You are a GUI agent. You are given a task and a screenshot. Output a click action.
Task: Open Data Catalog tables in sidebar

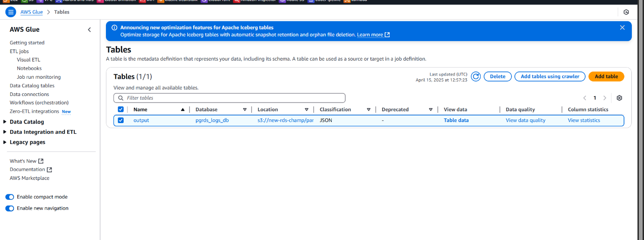(x=32, y=86)
